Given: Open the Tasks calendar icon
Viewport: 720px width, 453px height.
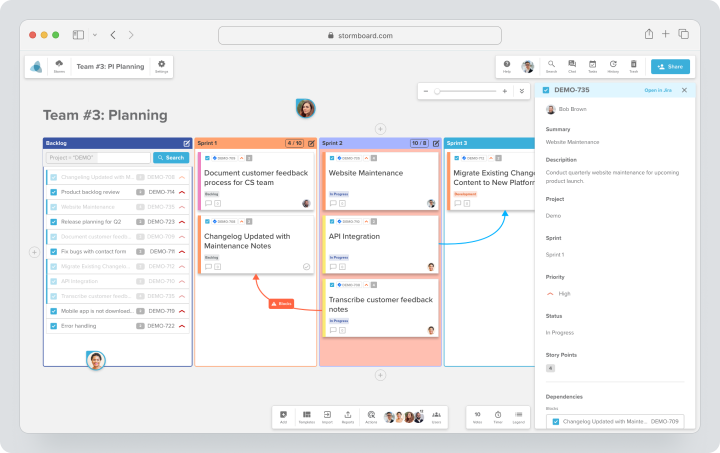Looking at the screenshot, I should pyautogui.click(x=592, y=67).
